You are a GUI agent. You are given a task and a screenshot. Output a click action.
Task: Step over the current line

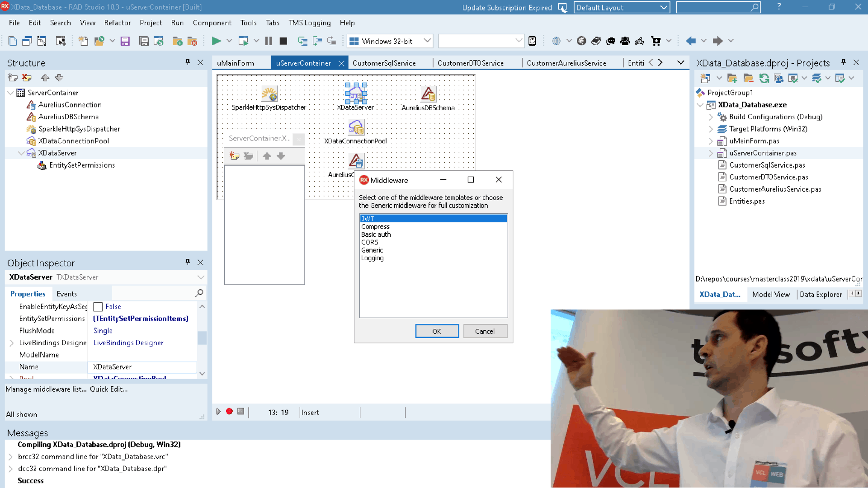318,41
